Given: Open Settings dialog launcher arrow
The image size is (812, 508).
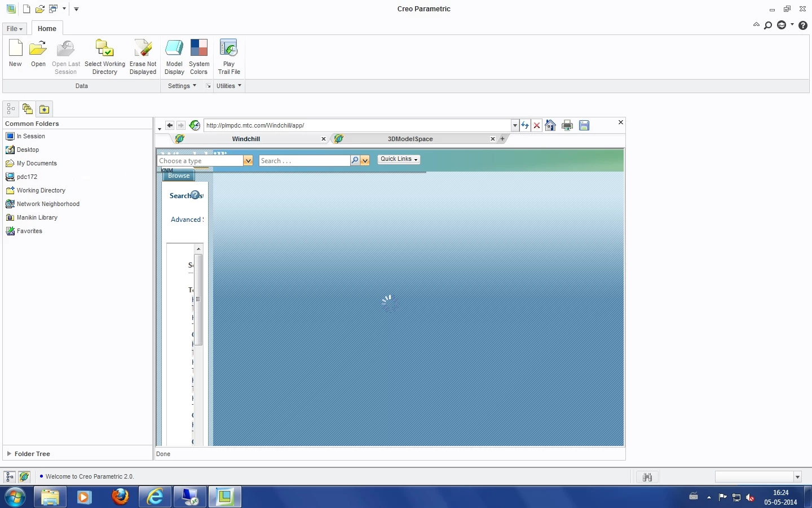Looking at the screenshot, I should coord(208,86).
